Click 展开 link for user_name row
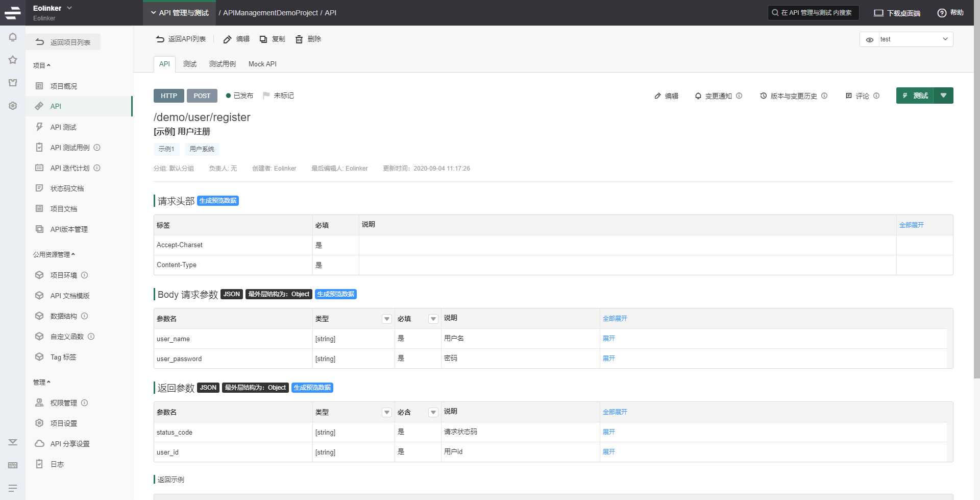980x500 pixels. (609, 339)
